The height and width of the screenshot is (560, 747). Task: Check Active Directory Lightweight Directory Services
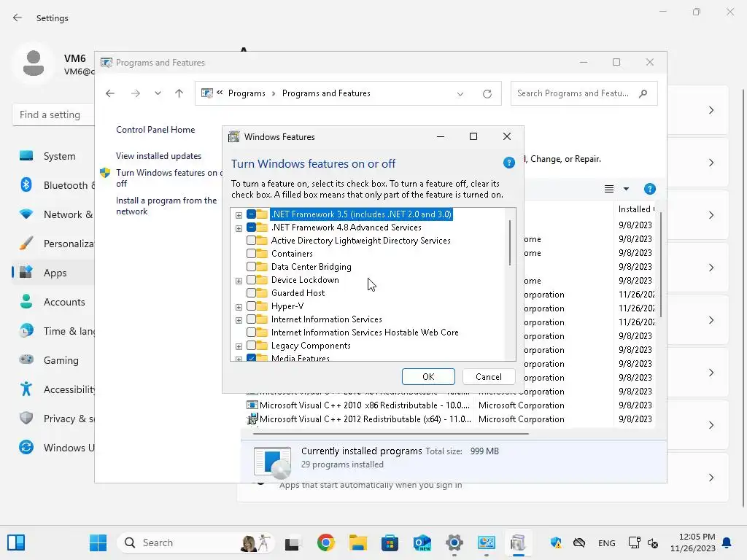[x=251, y=241]
